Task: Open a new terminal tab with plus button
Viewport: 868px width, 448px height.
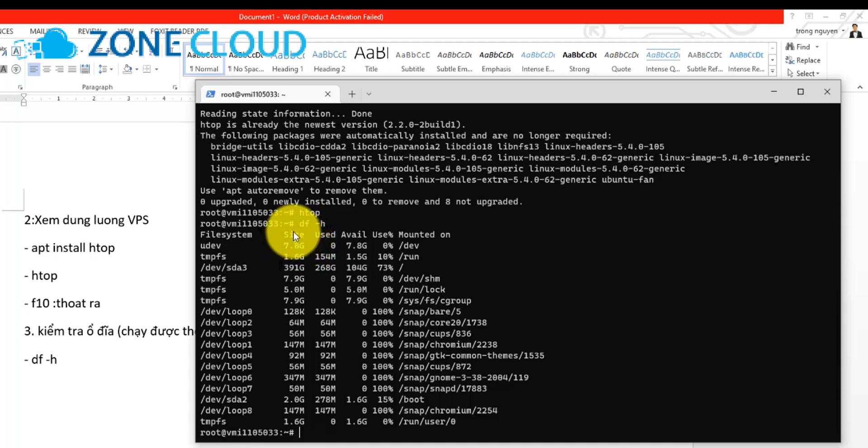Action: click(x=351, y=94)
